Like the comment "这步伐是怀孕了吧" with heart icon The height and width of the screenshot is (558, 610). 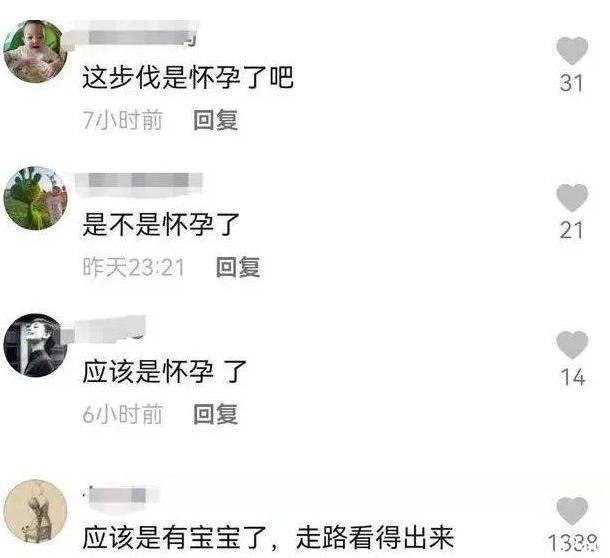pyautogui.click(x=571, y=51)
